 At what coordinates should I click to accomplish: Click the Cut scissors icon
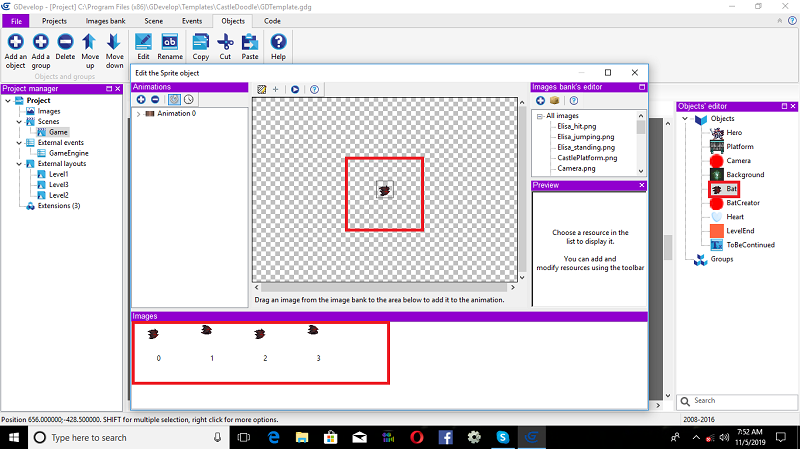click(225, 42)
